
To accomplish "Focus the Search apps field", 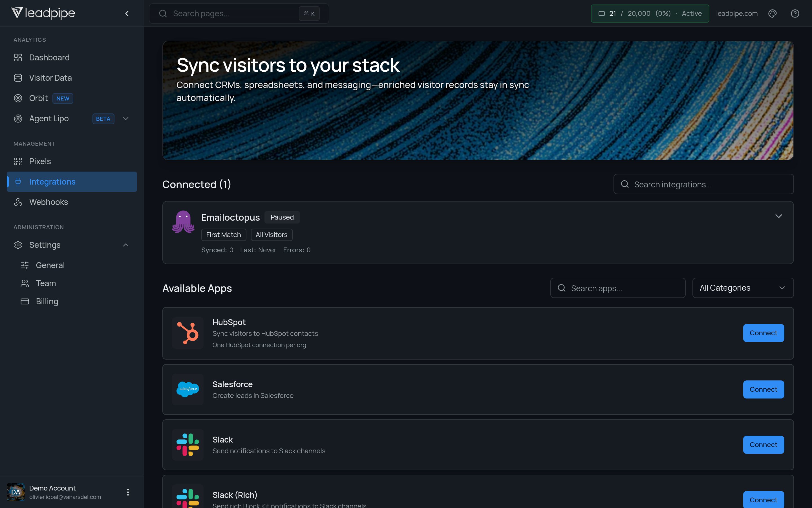I will tap(618, 288).
